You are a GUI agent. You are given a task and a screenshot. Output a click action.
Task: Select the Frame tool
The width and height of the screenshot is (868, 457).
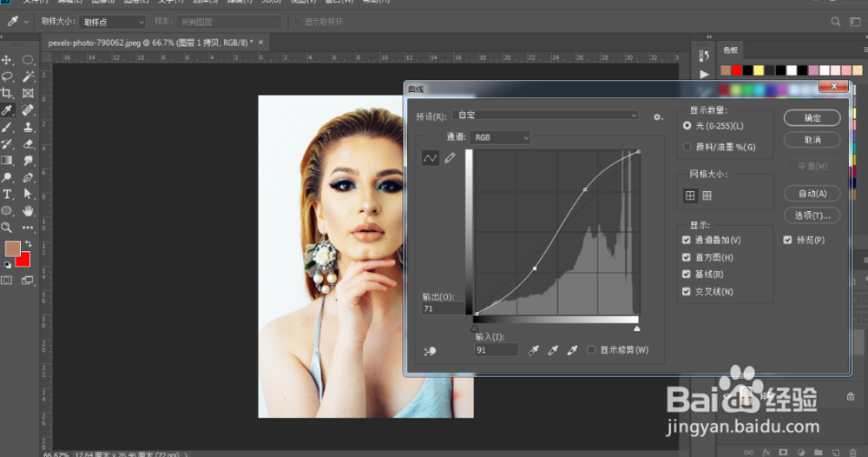28,93
